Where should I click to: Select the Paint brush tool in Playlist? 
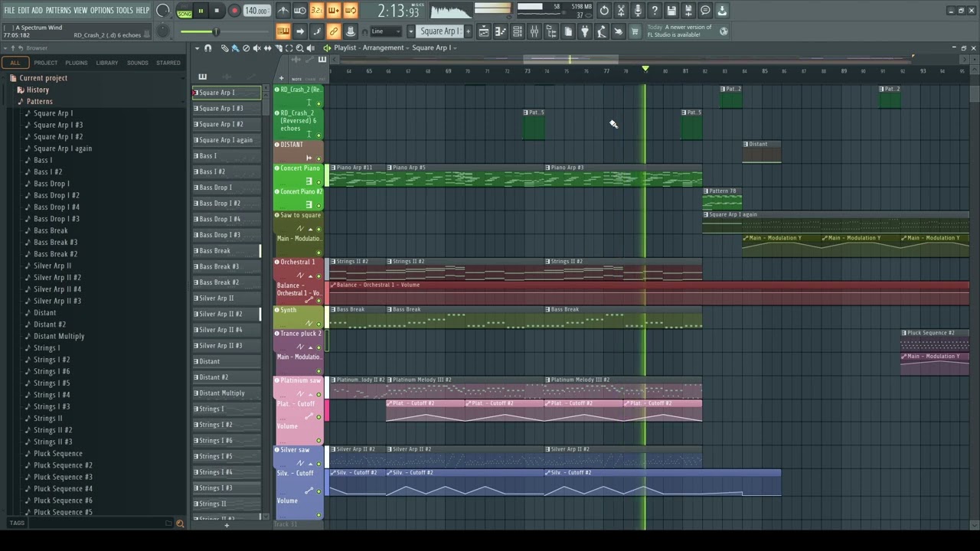pos(235,48)
